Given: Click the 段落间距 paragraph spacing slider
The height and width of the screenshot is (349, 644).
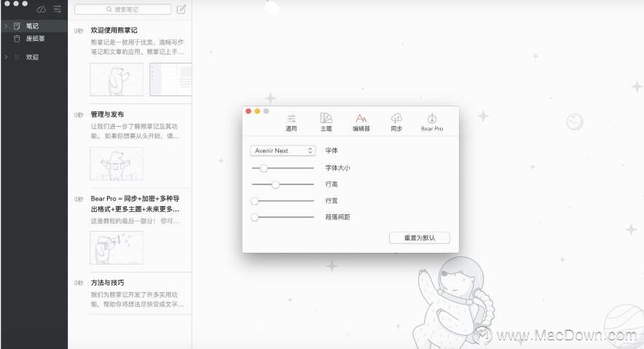Looking at the screenshot, I should tap(283, 217).
